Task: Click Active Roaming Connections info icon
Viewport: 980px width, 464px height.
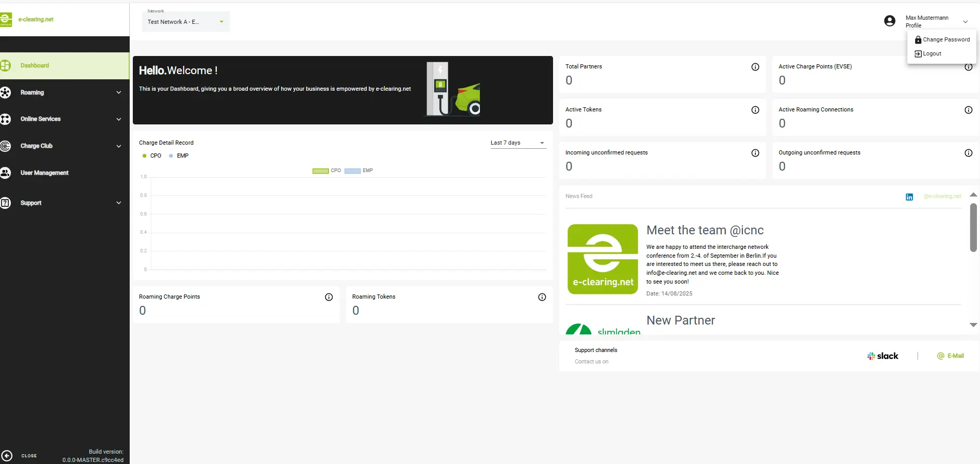Action: point(968,110)
